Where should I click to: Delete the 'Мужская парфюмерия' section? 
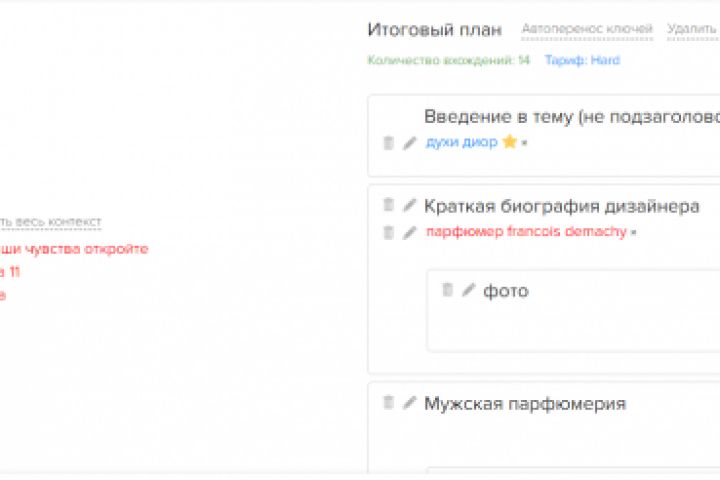coord(389,403)
